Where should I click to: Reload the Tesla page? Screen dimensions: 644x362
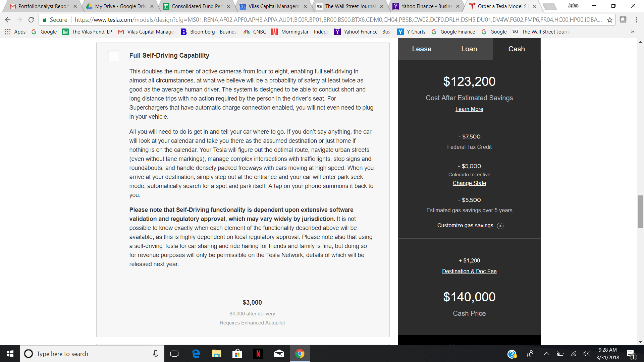31,20
